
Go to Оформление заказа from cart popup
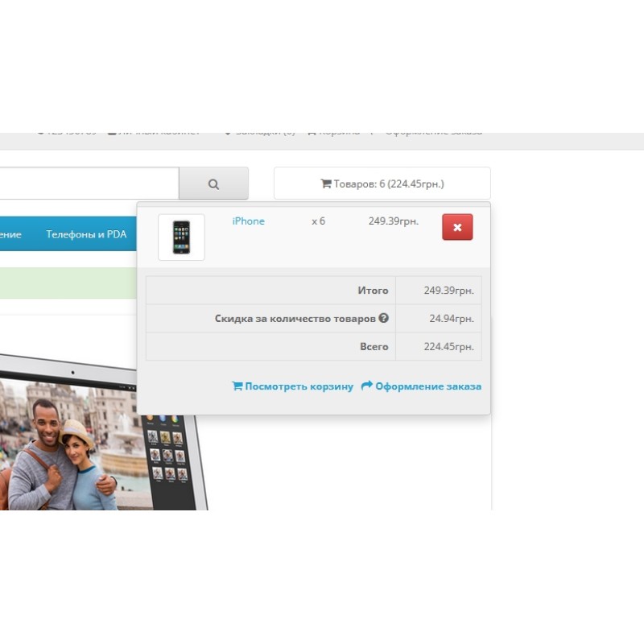click(x=427, y=386)
